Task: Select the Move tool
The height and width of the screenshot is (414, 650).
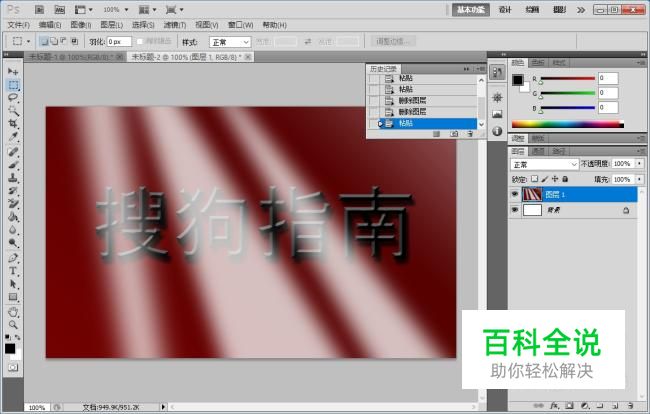Action: (x=13, y=72)
